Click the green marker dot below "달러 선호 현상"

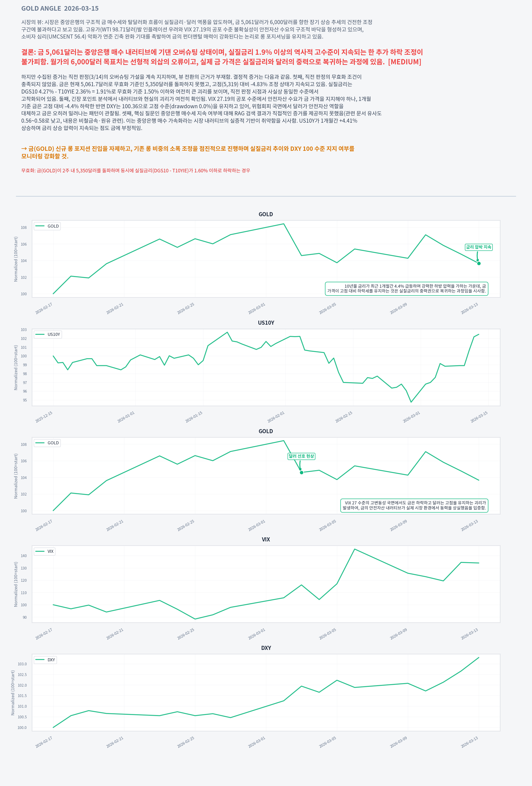[301, 472]
